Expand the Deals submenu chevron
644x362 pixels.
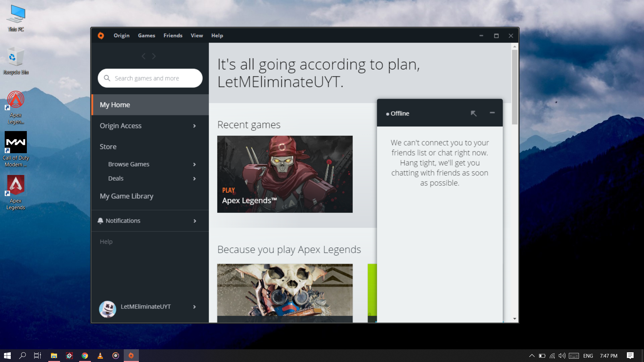(x=195, y=179)
